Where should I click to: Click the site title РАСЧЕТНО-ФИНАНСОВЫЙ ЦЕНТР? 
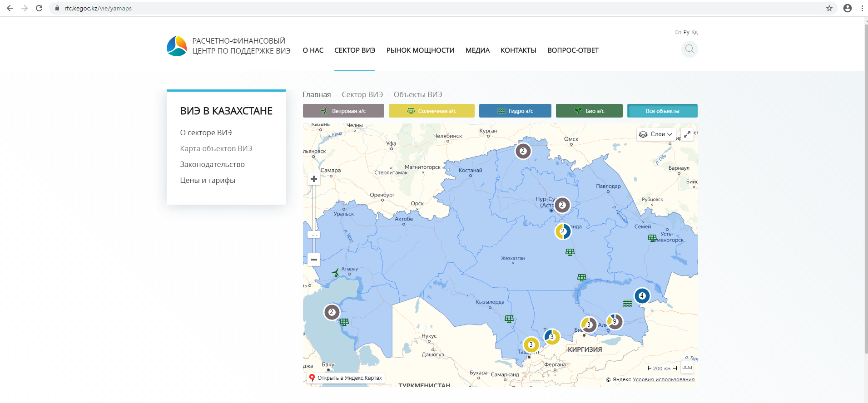point(241,46)
